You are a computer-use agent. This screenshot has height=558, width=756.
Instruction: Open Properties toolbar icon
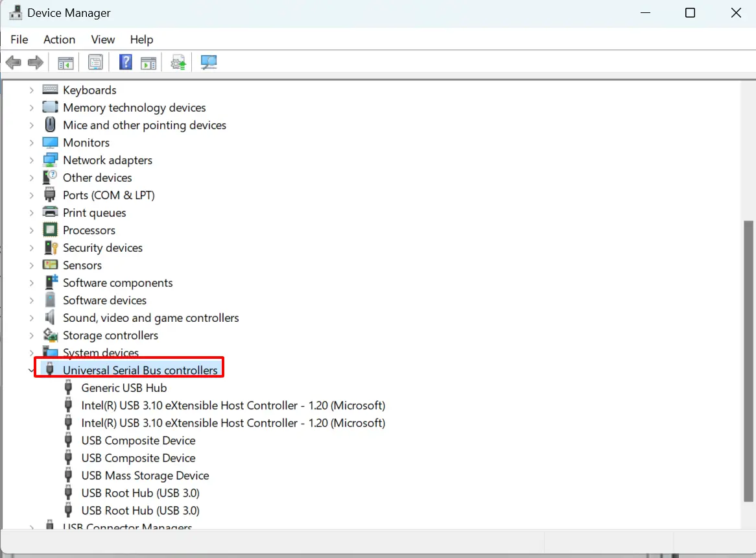pos(95,62)
